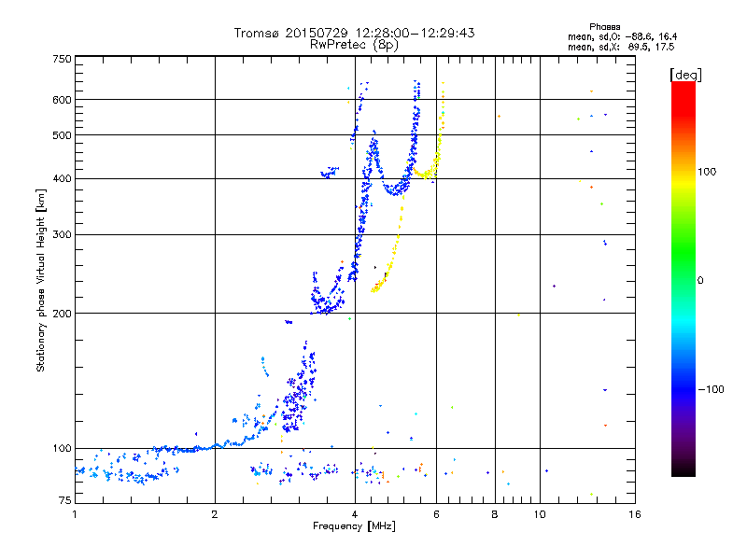The image size is (747, 560).
Task: Click y-axis tick label '75'
Action: click(65, 500)
